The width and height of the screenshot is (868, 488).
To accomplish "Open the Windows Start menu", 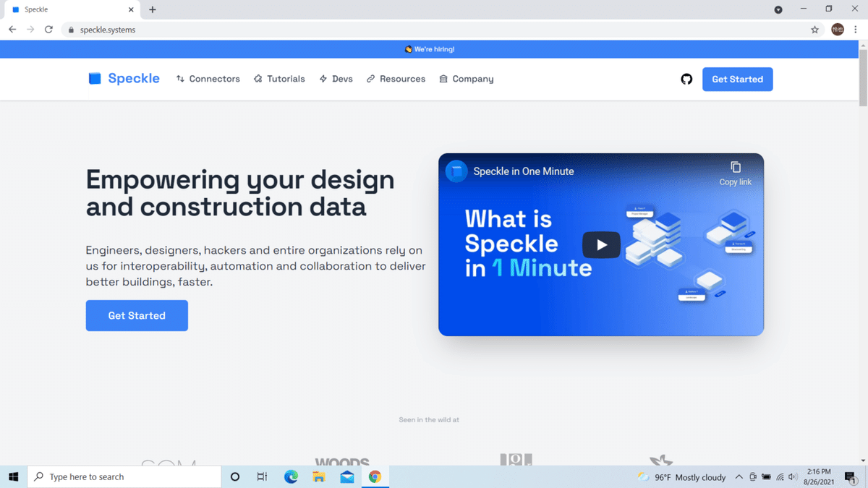I will coord(13,476).
